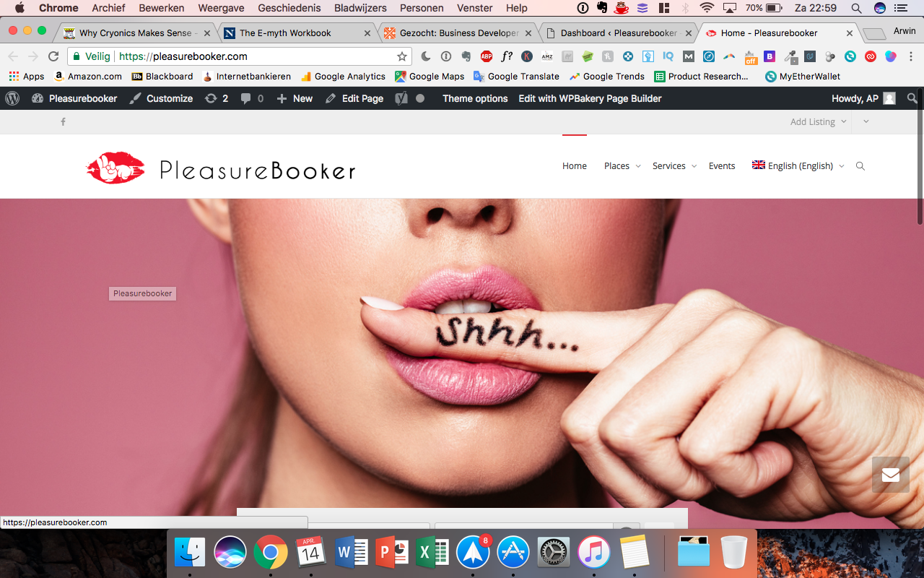The width and height of the screenshot is (924, 578).
Task: Bookmark page with the star icon
Action: coord(402,56)
